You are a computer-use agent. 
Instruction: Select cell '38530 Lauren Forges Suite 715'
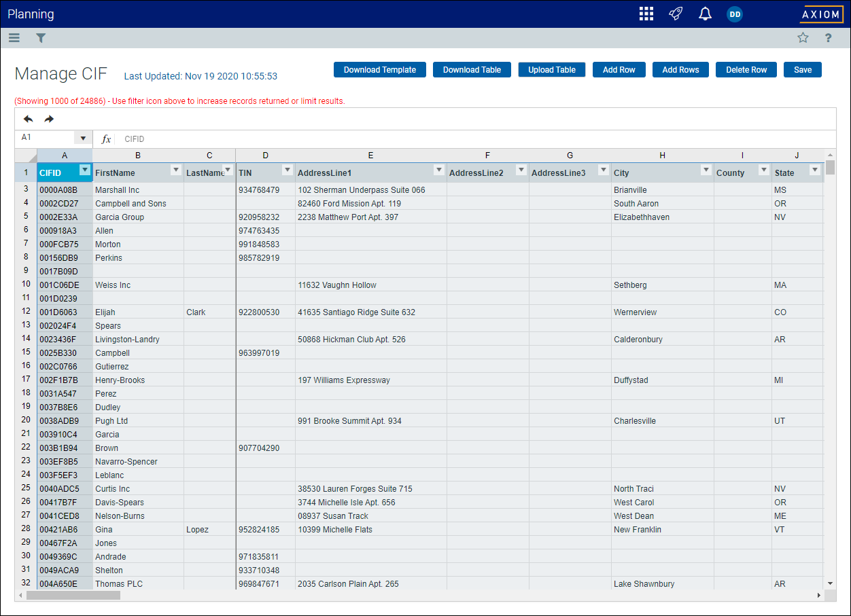tap(371, 488)
